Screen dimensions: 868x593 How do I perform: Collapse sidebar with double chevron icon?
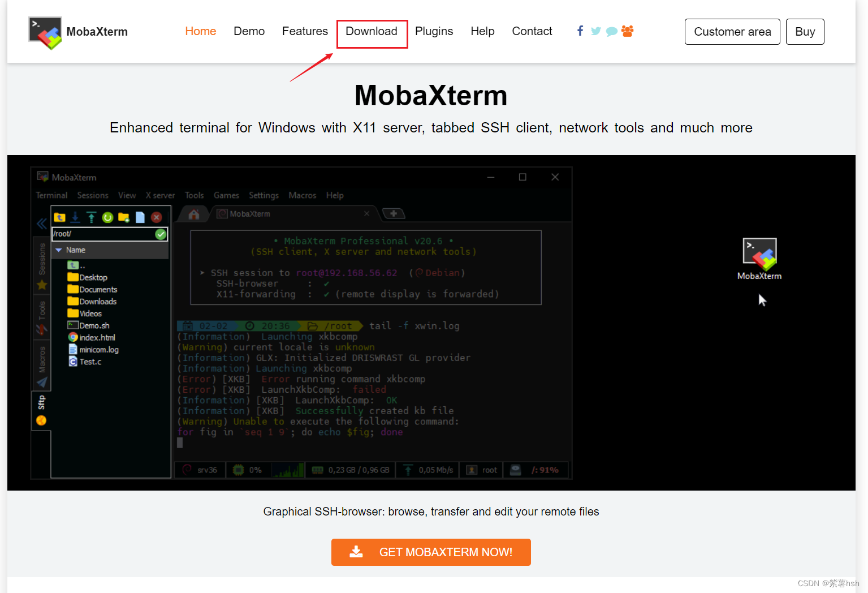click(42, 224)
